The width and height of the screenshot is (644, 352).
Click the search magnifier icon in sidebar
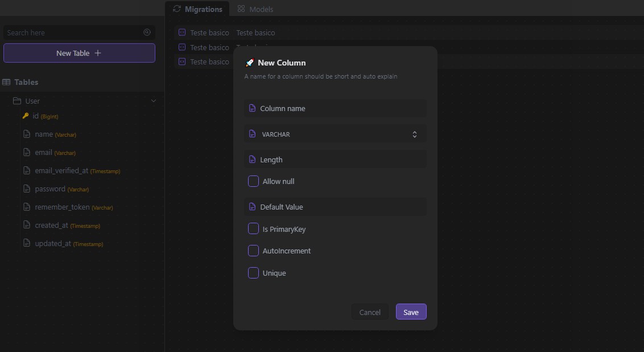pos(147,32)
